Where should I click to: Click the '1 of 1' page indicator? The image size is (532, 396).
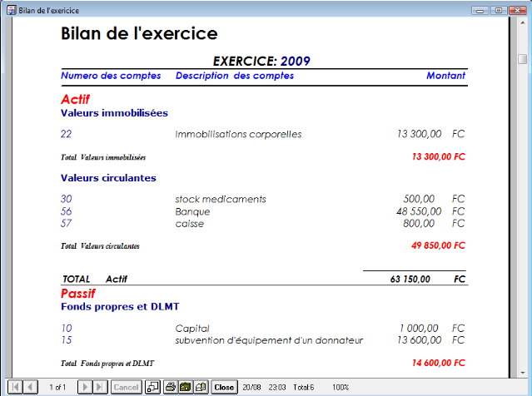57,387
